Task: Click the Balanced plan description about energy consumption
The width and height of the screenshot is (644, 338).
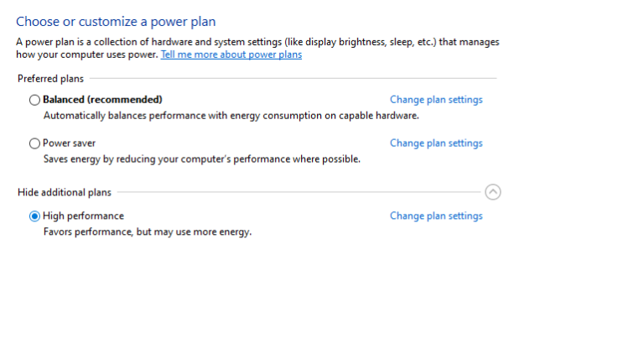Action: tap(231, 116)
